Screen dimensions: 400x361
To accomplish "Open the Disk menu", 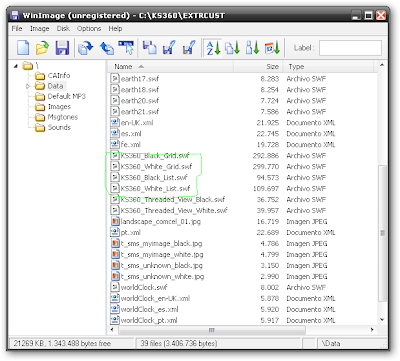I will coord(63,29).
